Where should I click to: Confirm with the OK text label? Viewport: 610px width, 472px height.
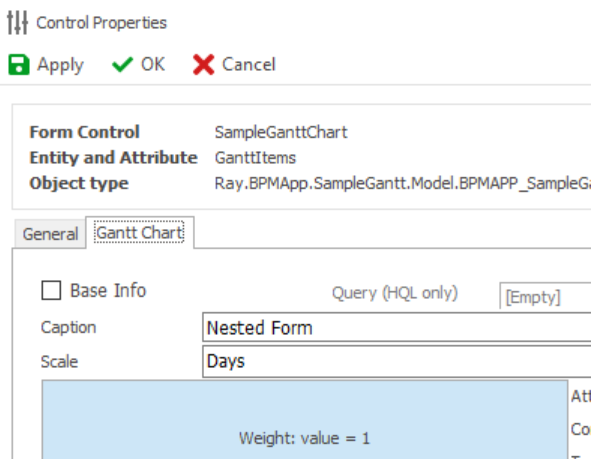click(x=153, y=65)
